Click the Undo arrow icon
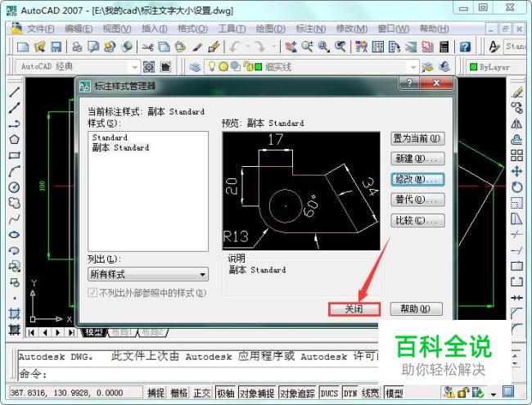 pyautogui.click(x=235, y=47)
